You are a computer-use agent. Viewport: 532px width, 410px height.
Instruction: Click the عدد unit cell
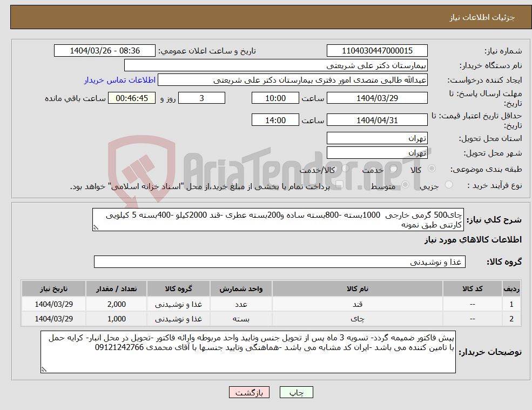241,304
